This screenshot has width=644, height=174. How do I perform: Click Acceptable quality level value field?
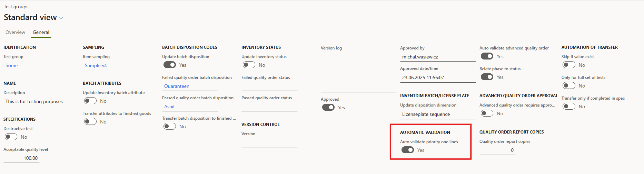pyautogui.click(x=21, y=158)
